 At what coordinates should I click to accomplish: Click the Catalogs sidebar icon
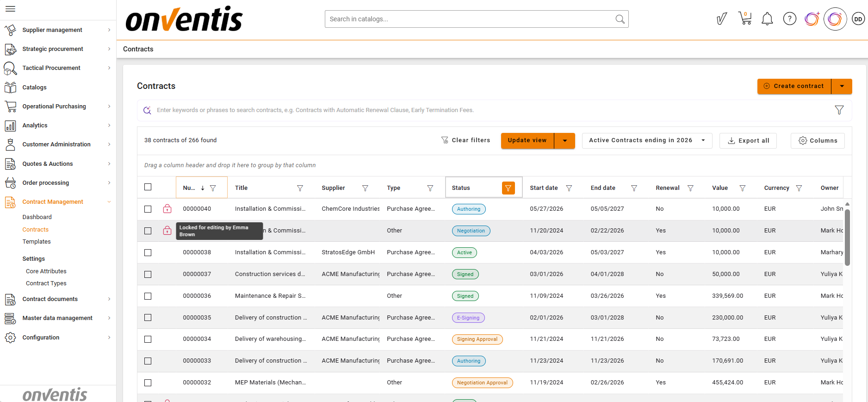(x=10, y=87)
